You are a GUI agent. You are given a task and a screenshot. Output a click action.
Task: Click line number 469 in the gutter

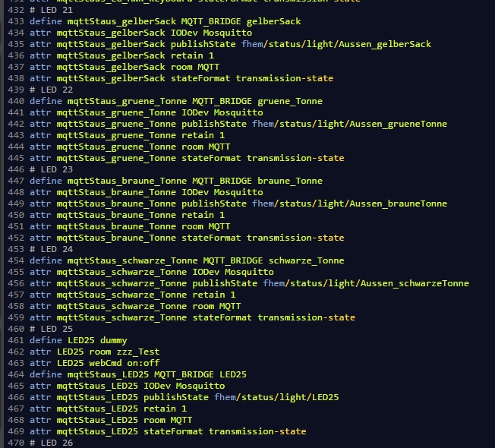(x=14, y=431)
